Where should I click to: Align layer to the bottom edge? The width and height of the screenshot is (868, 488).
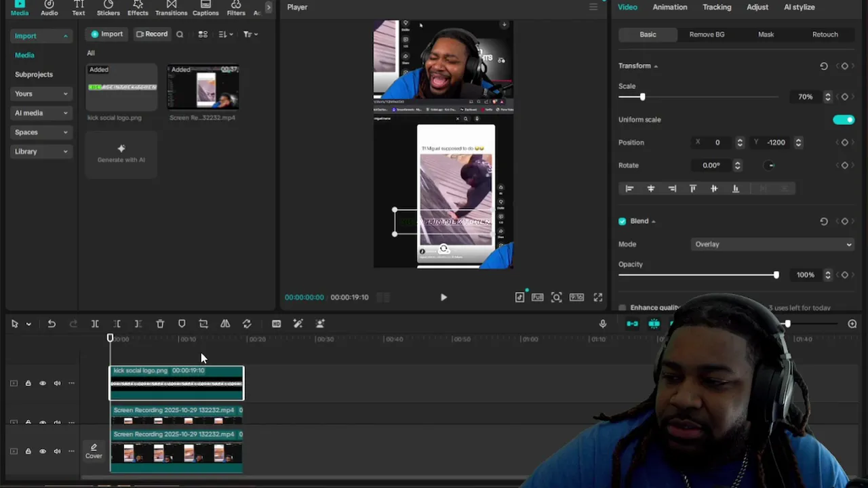[735, 188]
